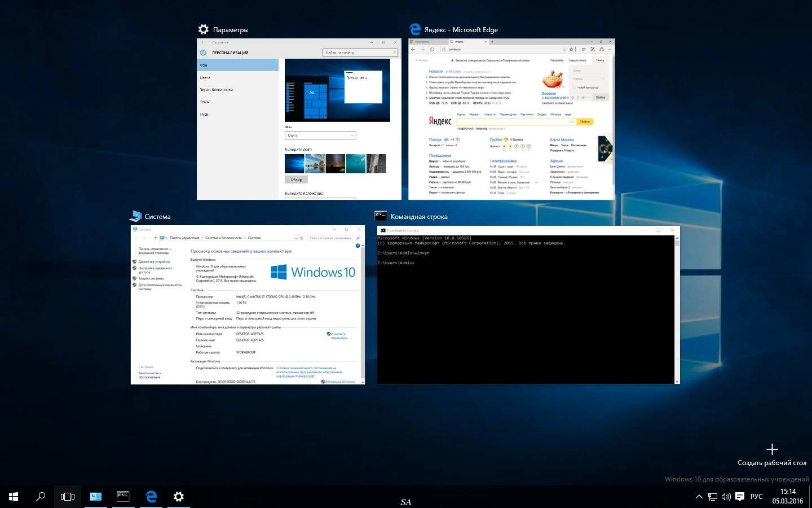Open Microsoft Edge from its taskbar icon
Screen dimensions: 812x508
coord(151,497)
